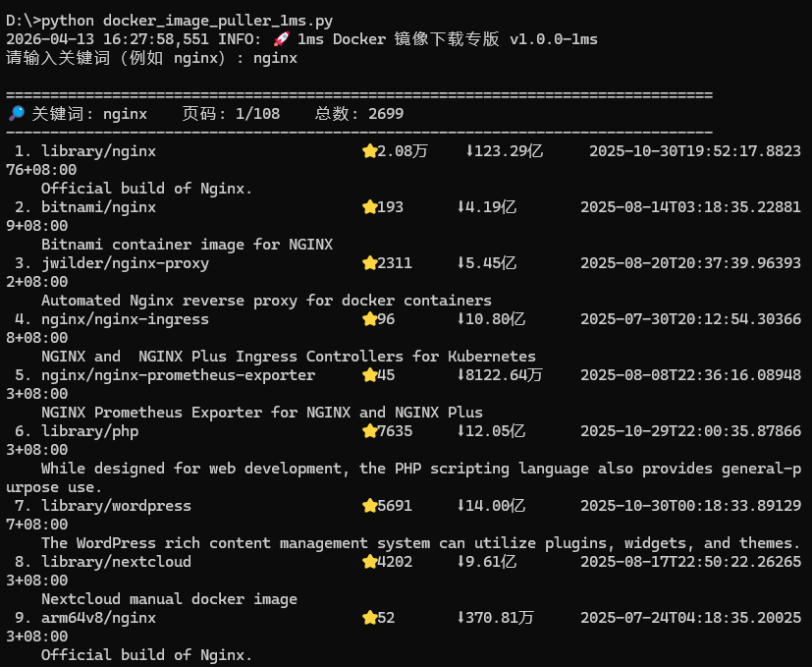
Task: Click the star icon next to bitnami/nginx
Action: (369, 207)
